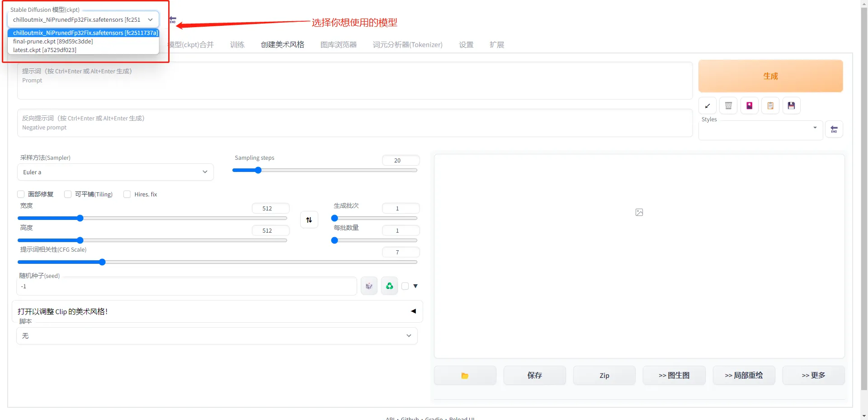Select chilloutmix_NiPrunedFp32Fix.safetensors in list
The image size is (868, 420).
click(x=83, y=33)
